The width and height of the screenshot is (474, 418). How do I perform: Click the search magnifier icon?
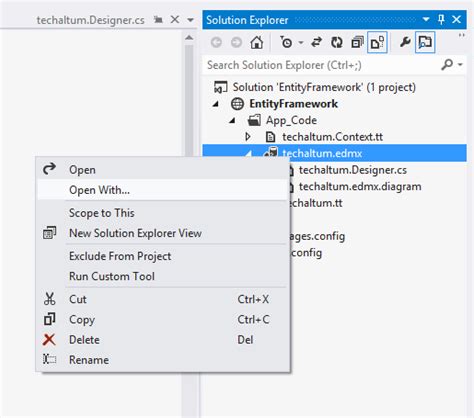click(447, 65)
